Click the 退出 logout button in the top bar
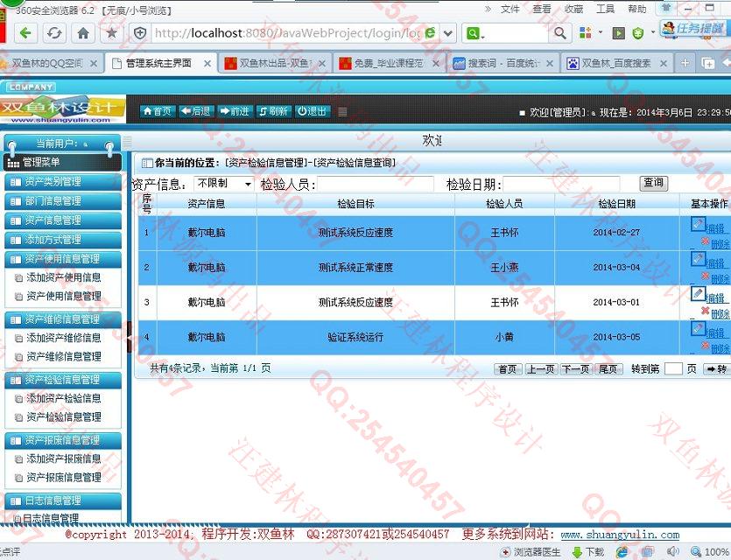This screenshot has width=731, height=560. 312,111
